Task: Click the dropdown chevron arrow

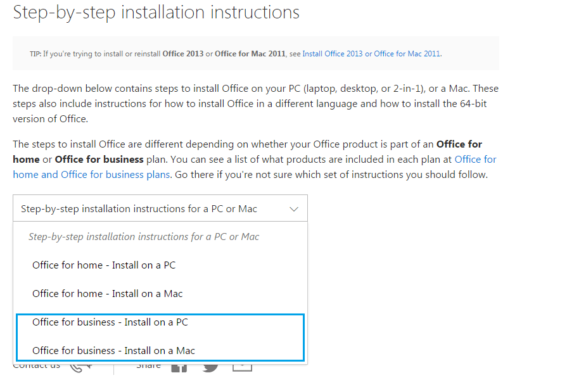Action: [x=293, y=208]
